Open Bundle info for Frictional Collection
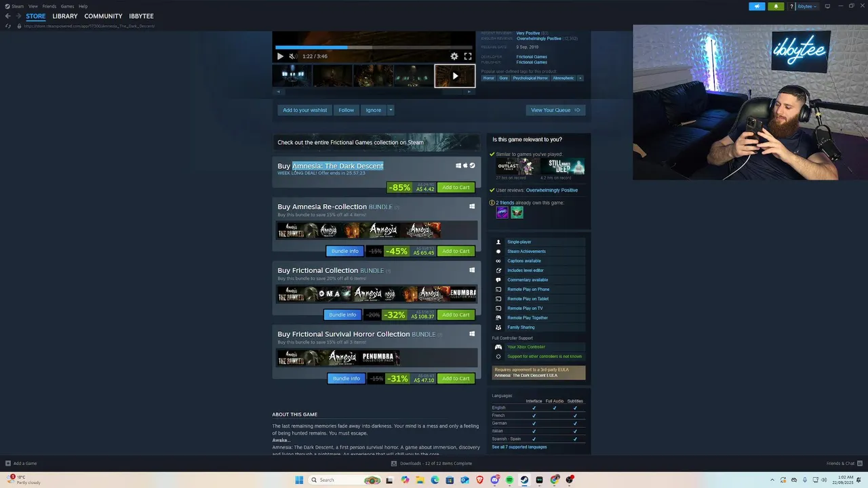868x488 pixels. coord(342,314)
